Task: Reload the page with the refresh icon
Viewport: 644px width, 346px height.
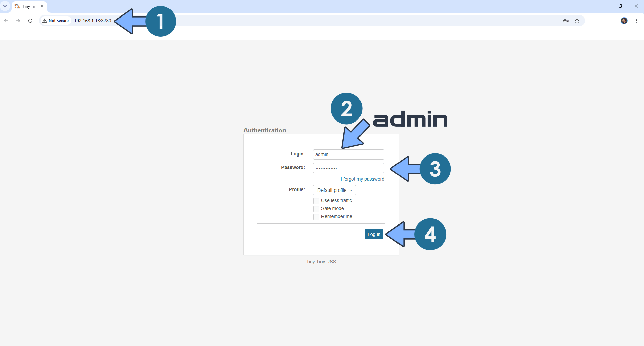Action: (30, 21)
